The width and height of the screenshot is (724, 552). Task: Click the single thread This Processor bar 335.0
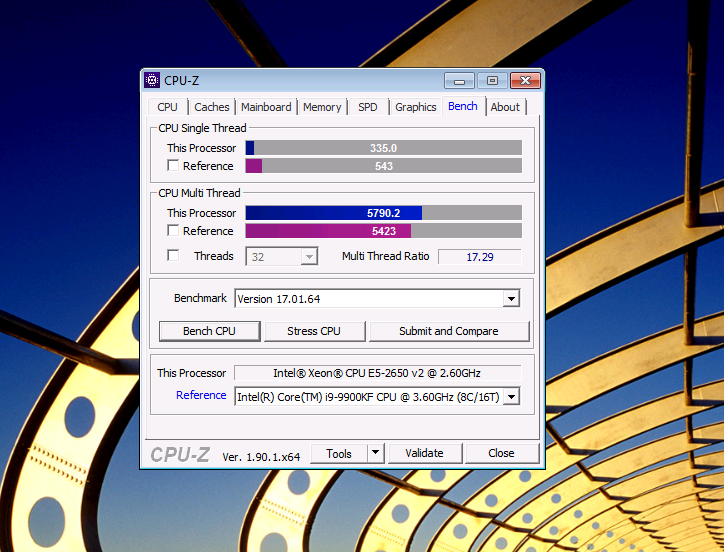click(384, 148)
